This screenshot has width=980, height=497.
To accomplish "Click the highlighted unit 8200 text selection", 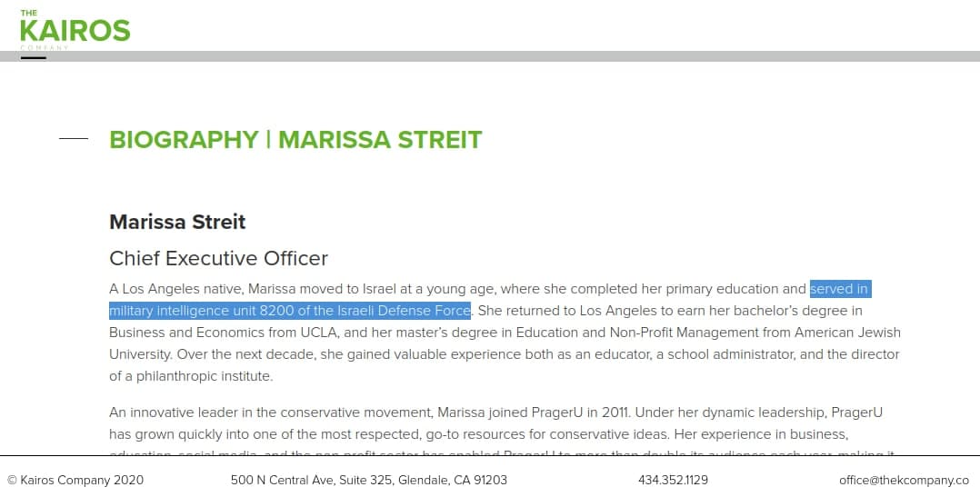I will (289, 311).
